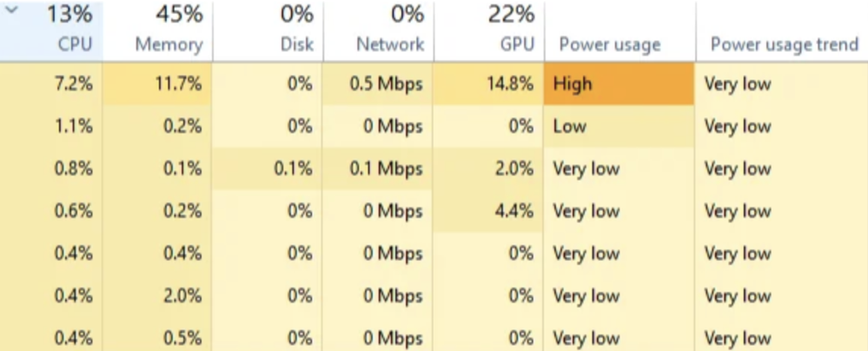Sort by the Power usage trend header
The width and height of the screenshot is (868, 351).
(782, 30)
